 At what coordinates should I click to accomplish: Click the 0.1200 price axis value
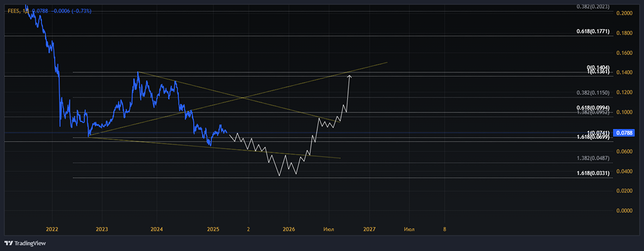pos(623,92)
